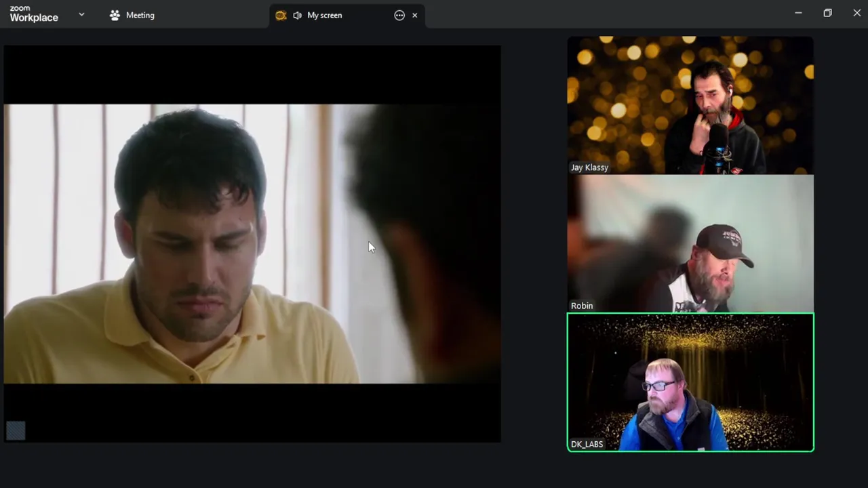This screenshot has width=868, height=488.
Task: Close the Zoom Workplace window
Action: pos(856,13)
